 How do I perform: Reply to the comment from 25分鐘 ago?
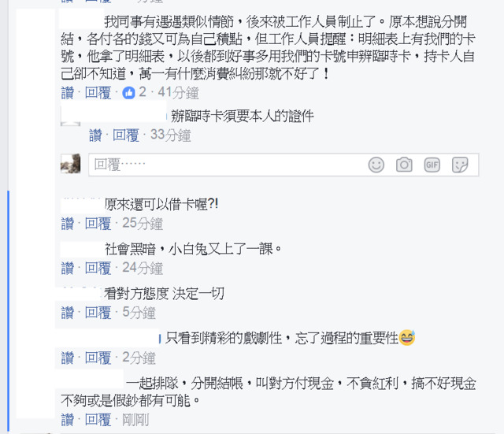[x=98, y=224]
